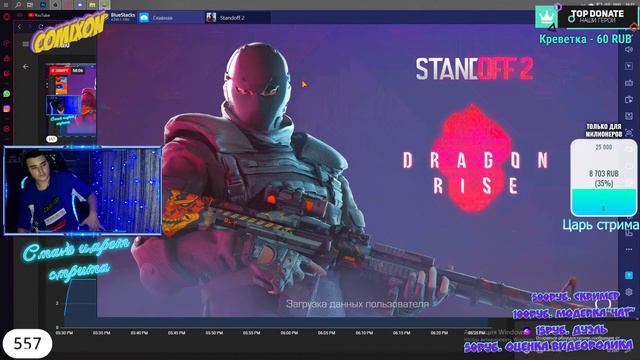Open the Discord taskbar icon
Viewport: 640px width, 360px height.
click(80, 5)
